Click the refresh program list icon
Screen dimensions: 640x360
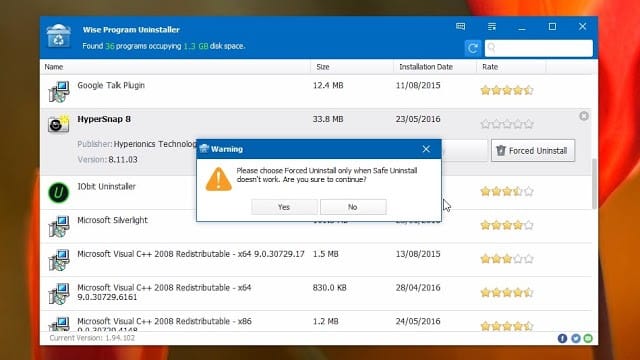473,48
